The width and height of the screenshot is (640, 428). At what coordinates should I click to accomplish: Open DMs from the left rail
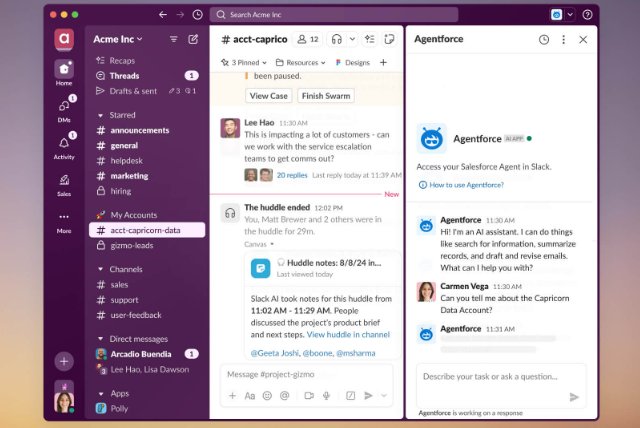coord(64,109)
